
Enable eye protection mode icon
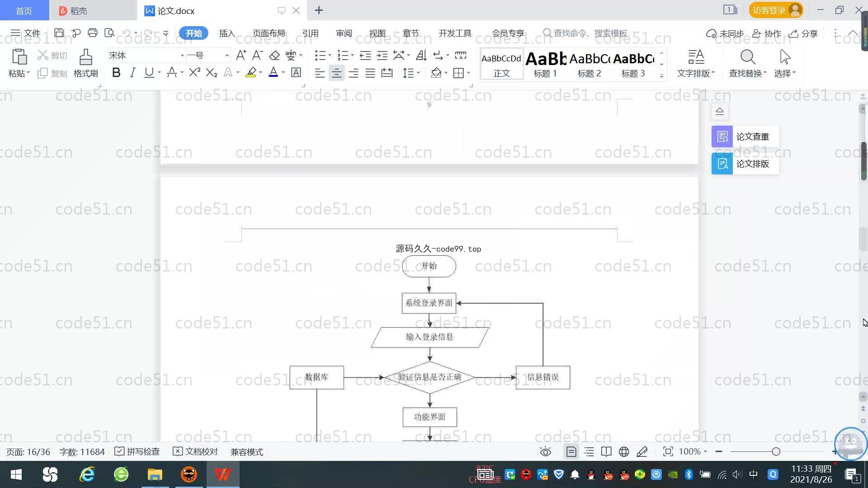pyautogui.click(x=546, y=452)
